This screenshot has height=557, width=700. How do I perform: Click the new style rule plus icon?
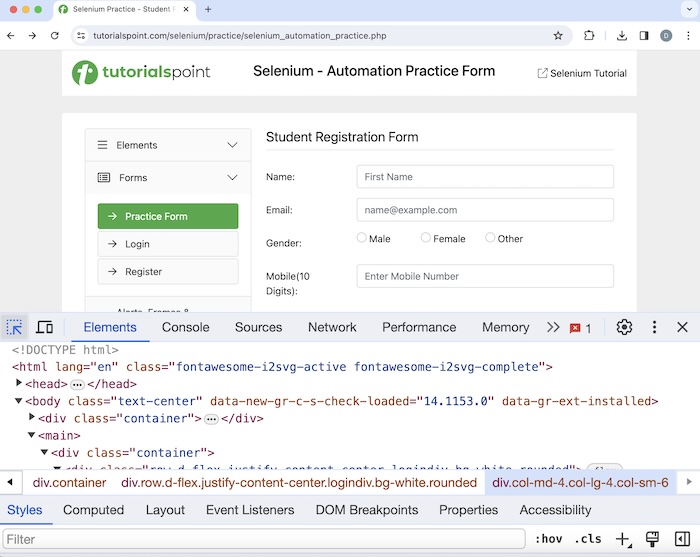point(623,539)
